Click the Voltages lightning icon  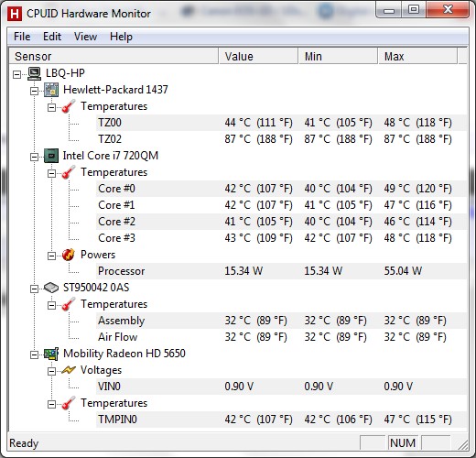(69, 370)
